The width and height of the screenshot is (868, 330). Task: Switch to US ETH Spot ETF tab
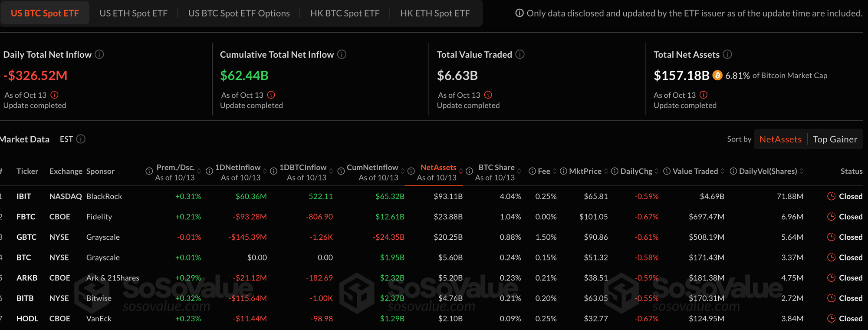click(x=133, y=13)
